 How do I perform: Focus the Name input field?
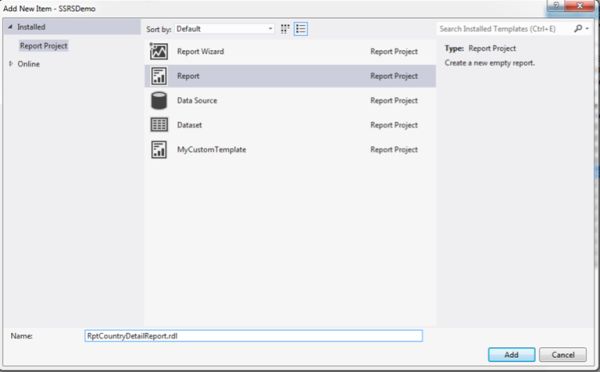click(x=253, y=336)
